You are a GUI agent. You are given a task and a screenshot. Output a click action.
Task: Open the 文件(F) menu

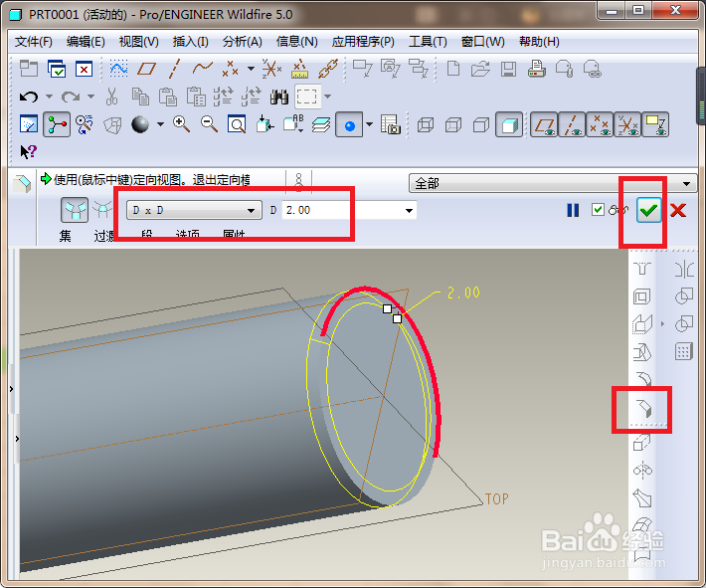click(34, 42)
